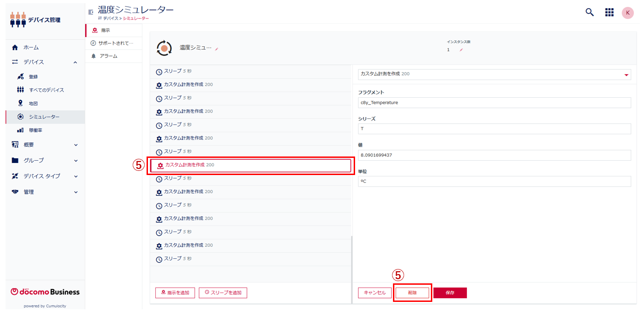
Task: Open the user avatar K menu
Action: pos(627,13)
